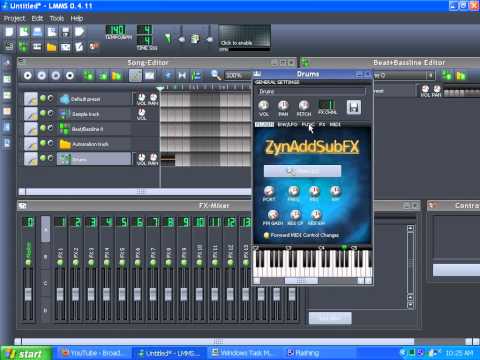This screenshot has height=360, width=480.
Task: Toggle the metronome icon near time signature
Action: point(168,39)
